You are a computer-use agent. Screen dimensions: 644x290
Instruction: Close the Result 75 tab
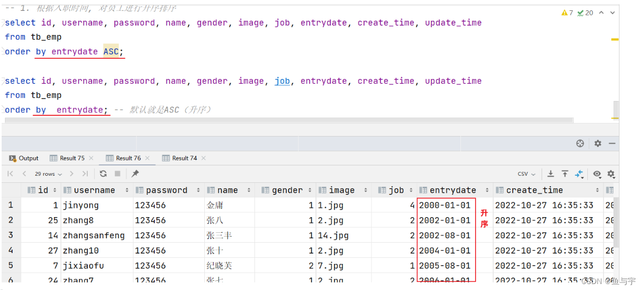click(x=91, y=158)
